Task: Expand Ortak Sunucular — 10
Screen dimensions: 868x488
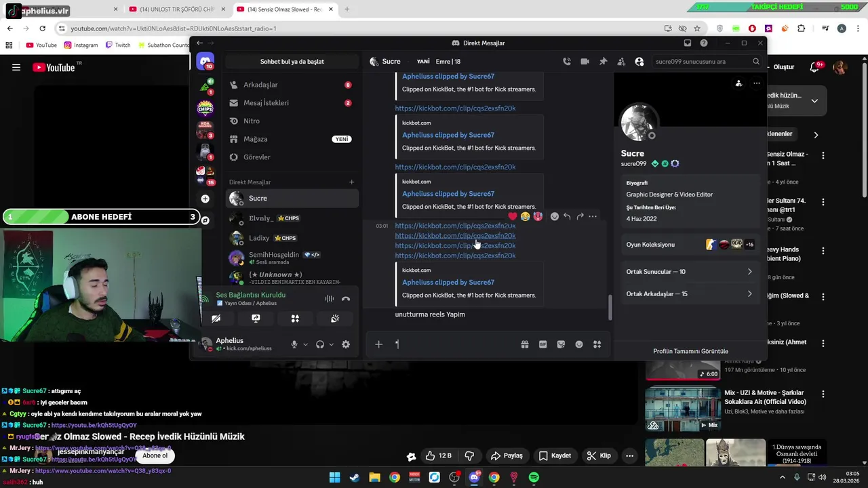Action: point(689,272)
